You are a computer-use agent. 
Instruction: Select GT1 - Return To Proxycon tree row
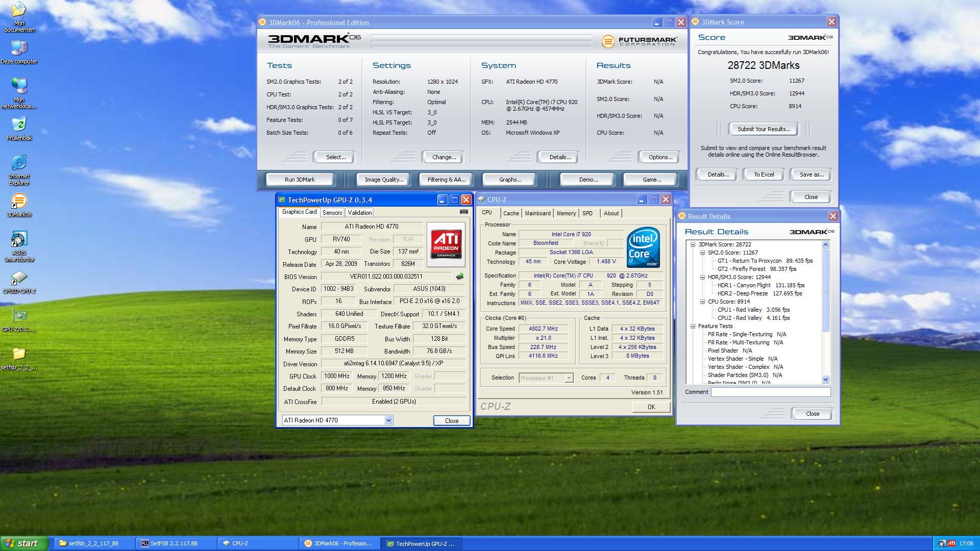pyautogui.click(x=765, y=261)
